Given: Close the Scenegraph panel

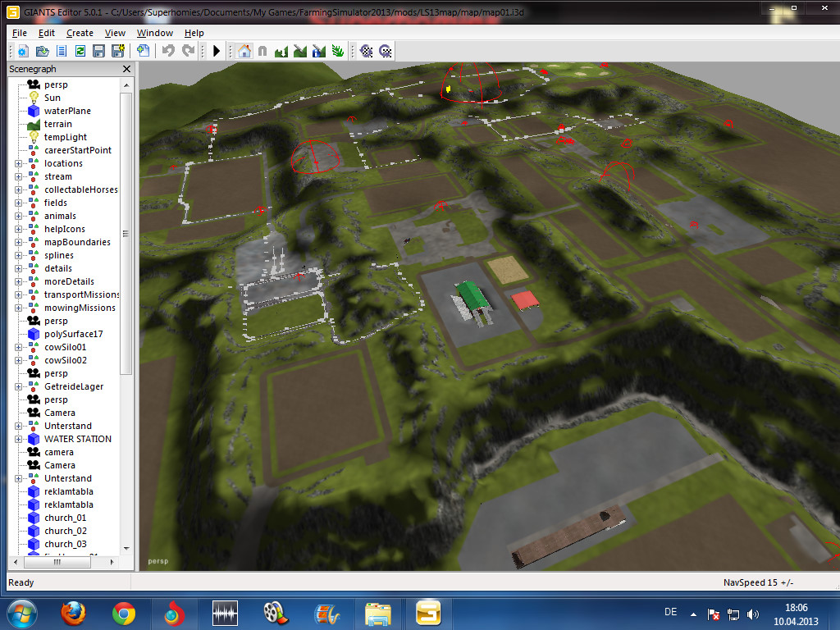Looking at the screenshot, I should click(126, 69).
